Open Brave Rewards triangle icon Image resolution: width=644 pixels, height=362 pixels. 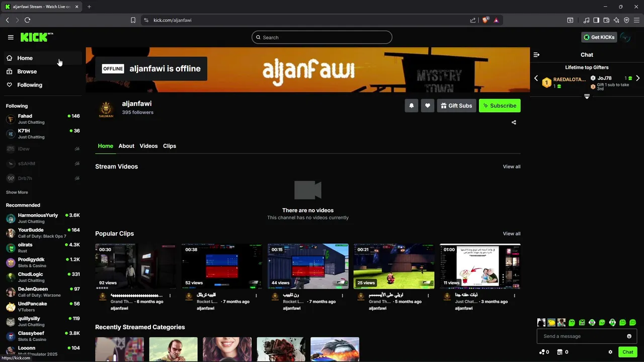(496, 20)
